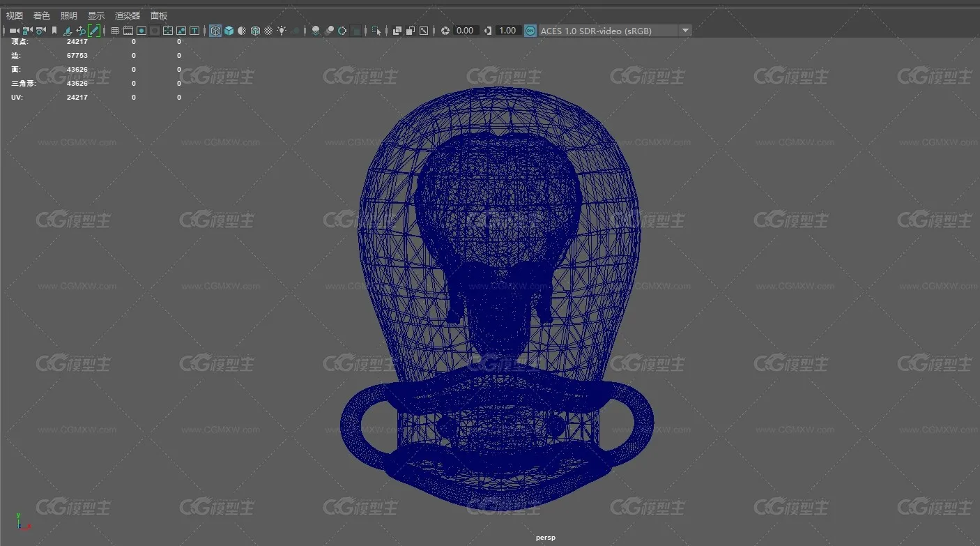Image resolution: width=980 pixels, height=546 pixels.
Task: Toggle the Gate Mask icon
Action: tap(155, 31)
